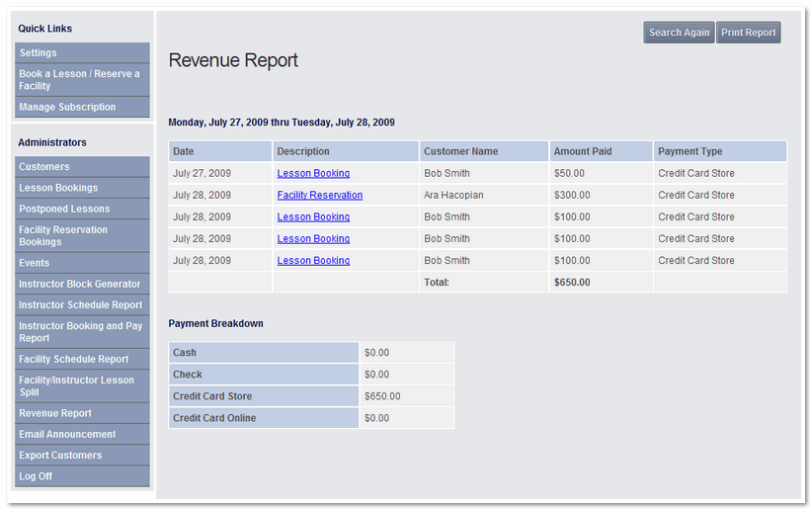Open the July 27 $50.00 Lesson Booking link
This screenshot has height=510, width=812.
313,173
